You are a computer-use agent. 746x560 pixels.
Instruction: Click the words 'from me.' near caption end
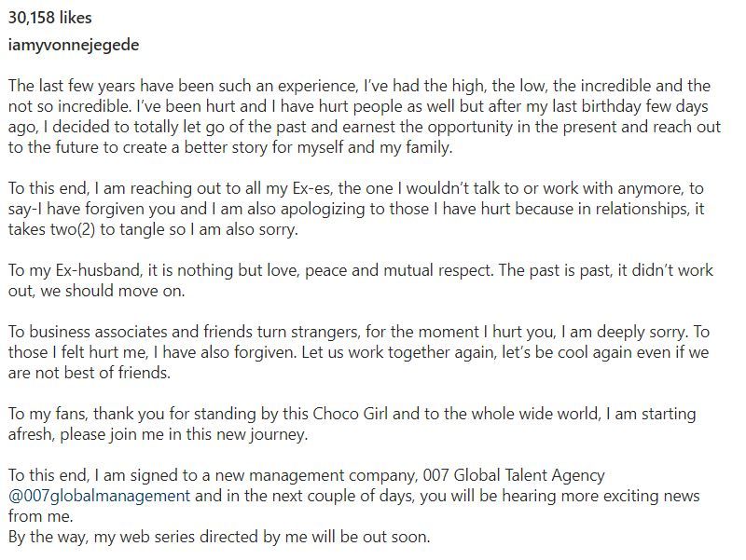pyautogui.click(x=40, y=517)
